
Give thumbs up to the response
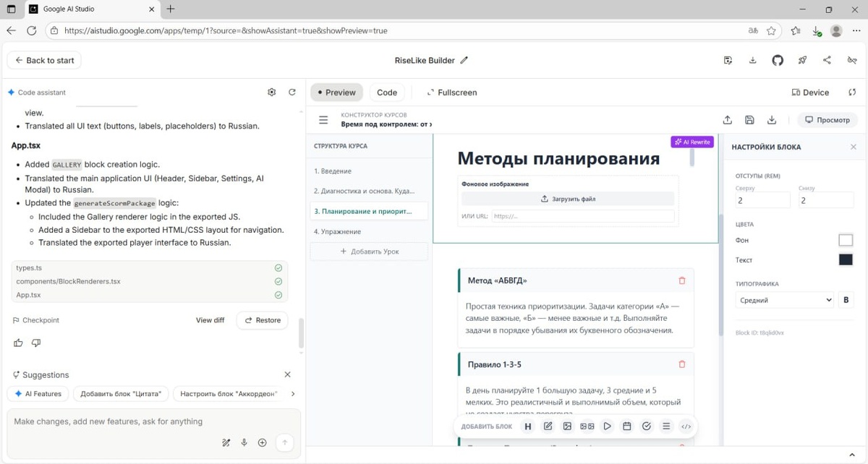pos(18,343)
